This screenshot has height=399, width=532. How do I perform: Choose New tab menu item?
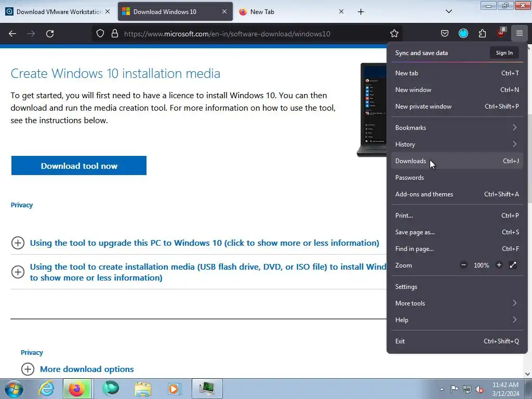[x=457, y=73]
